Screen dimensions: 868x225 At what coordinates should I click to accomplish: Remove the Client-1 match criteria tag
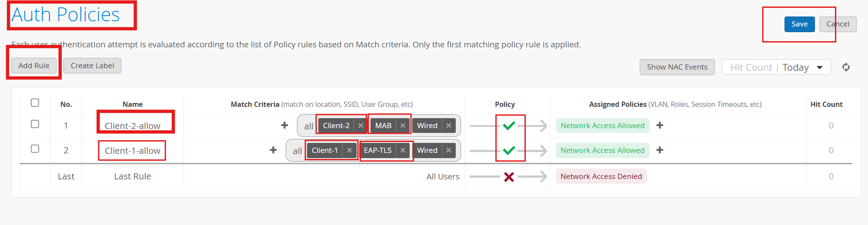pos(349,150)
